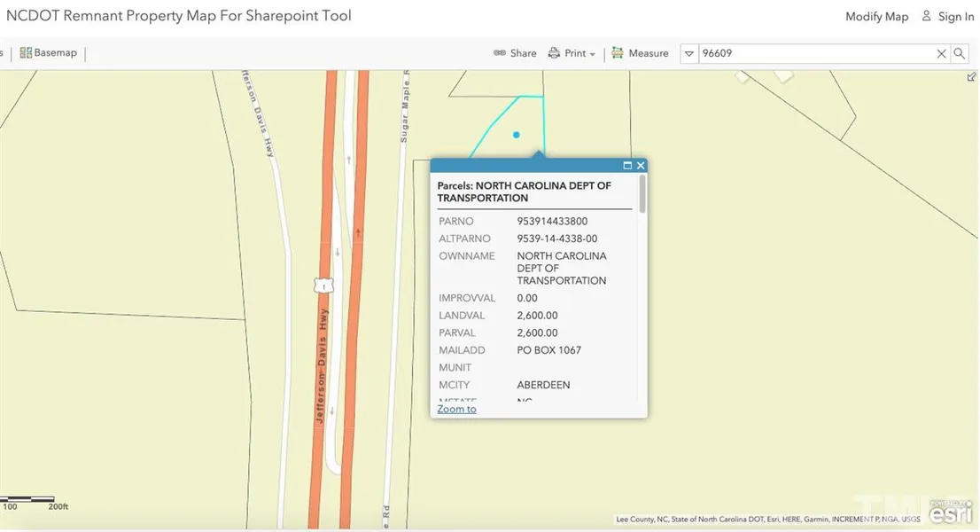
Task: Click the Zoom to link
Action: (456, 409)
